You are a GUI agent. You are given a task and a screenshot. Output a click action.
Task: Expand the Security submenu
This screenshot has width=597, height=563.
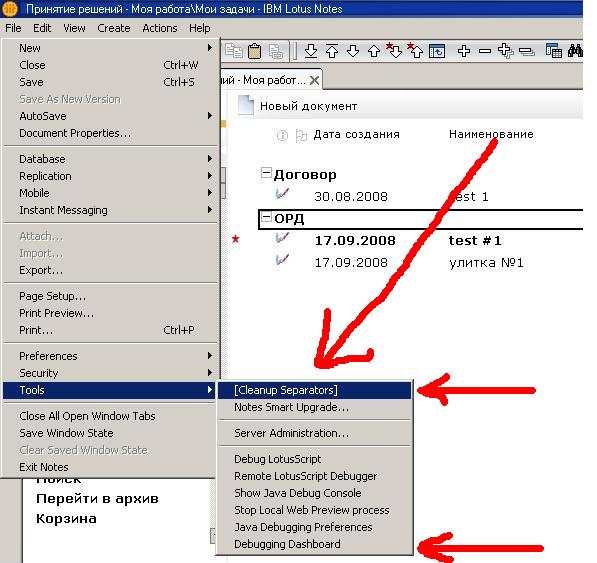click(110, 373)
